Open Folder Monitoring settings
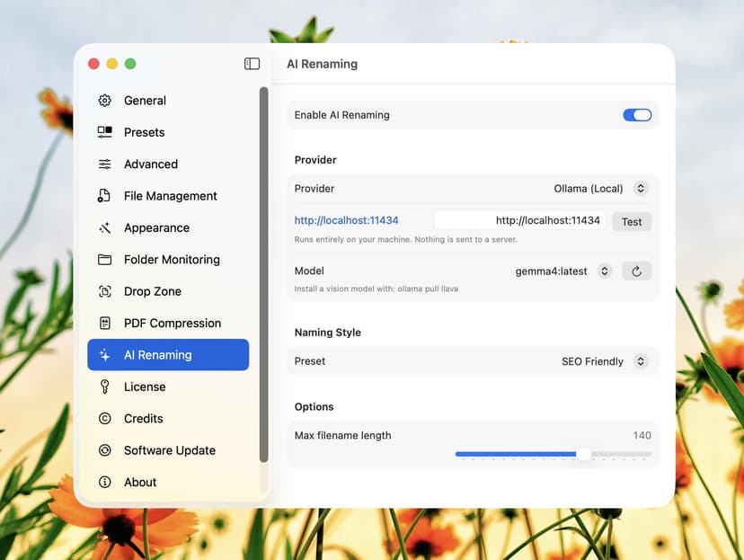 pyautogui.click(x=168, y=260)
